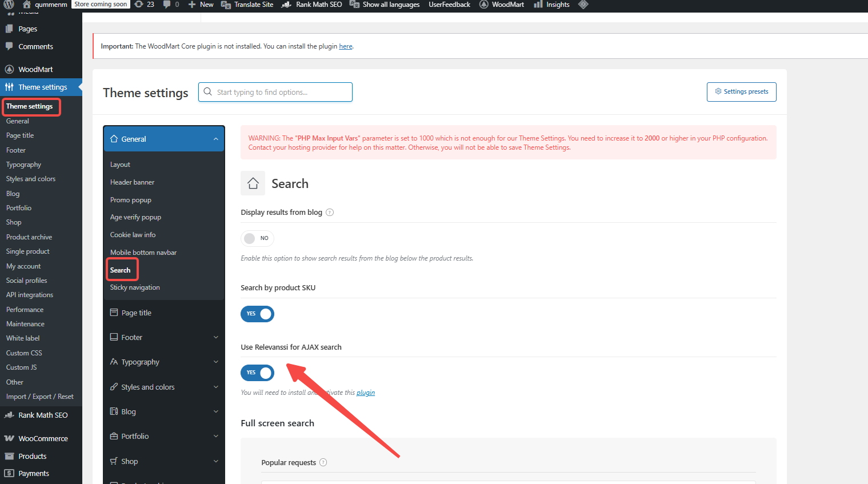Click the WooCommerce icon in sidebar
The width and height of the screenshot is (868, 484).
(9, 438)
